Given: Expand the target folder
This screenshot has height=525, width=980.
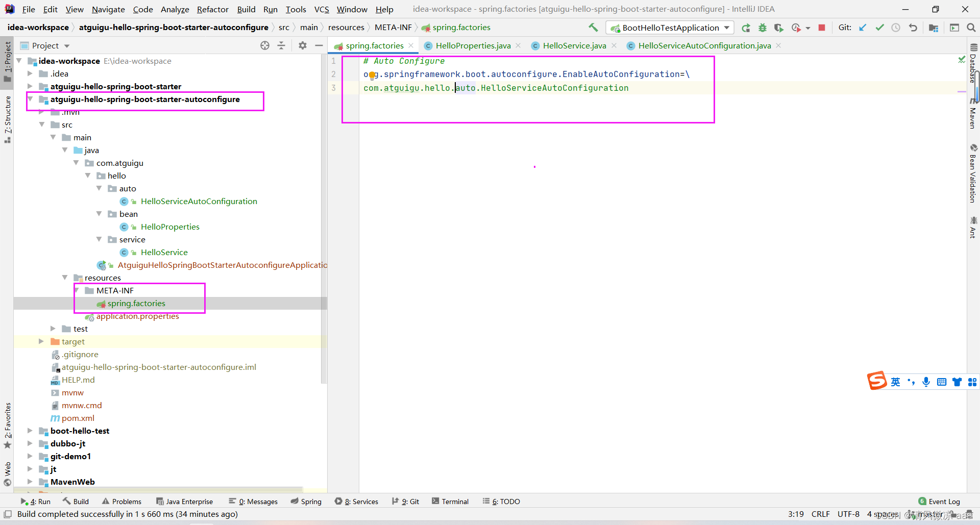Looking at the screenshot, I should click(x=41, y=341).
